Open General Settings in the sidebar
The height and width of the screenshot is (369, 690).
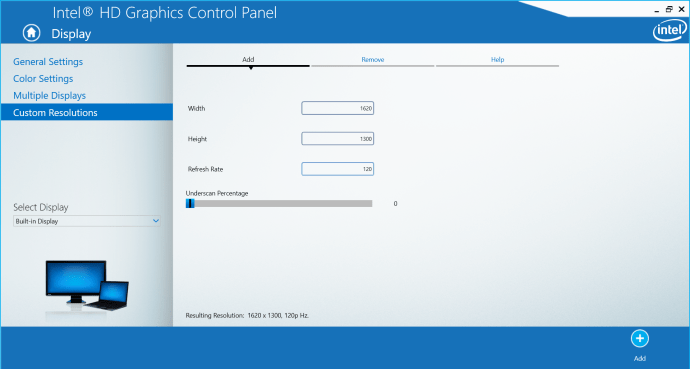48,62
